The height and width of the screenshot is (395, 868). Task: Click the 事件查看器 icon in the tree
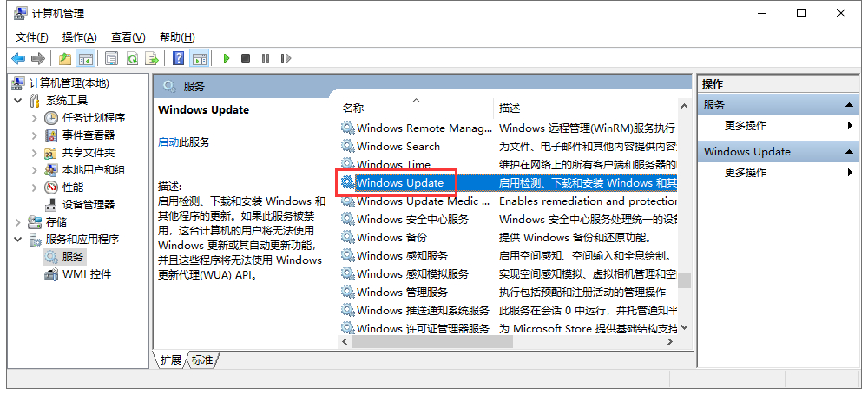(51, 135)
